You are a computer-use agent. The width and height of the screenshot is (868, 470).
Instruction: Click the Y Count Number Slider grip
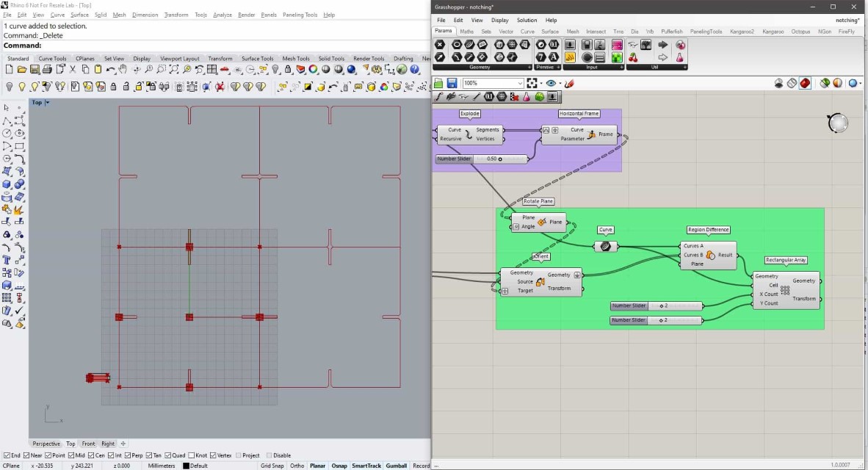(661, 320)
